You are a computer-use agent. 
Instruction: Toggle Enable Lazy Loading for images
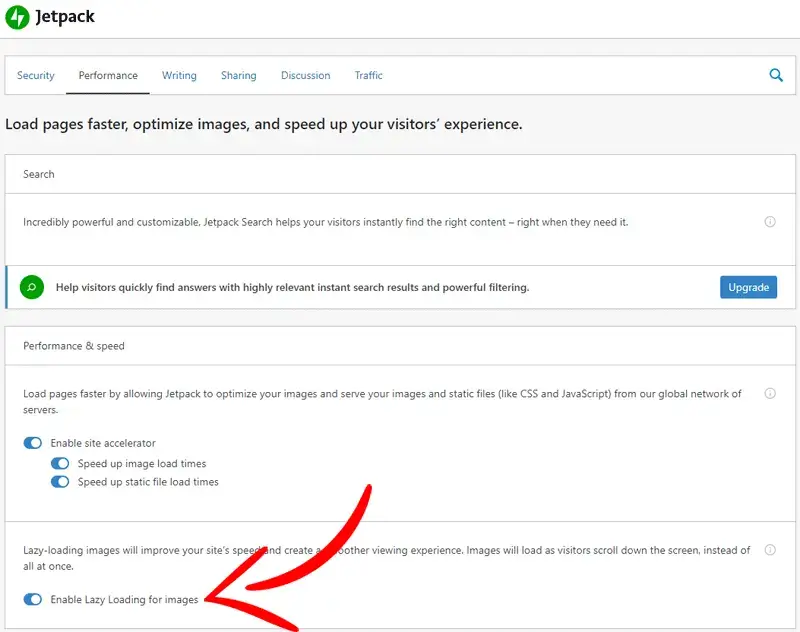(x=33, y=599)
